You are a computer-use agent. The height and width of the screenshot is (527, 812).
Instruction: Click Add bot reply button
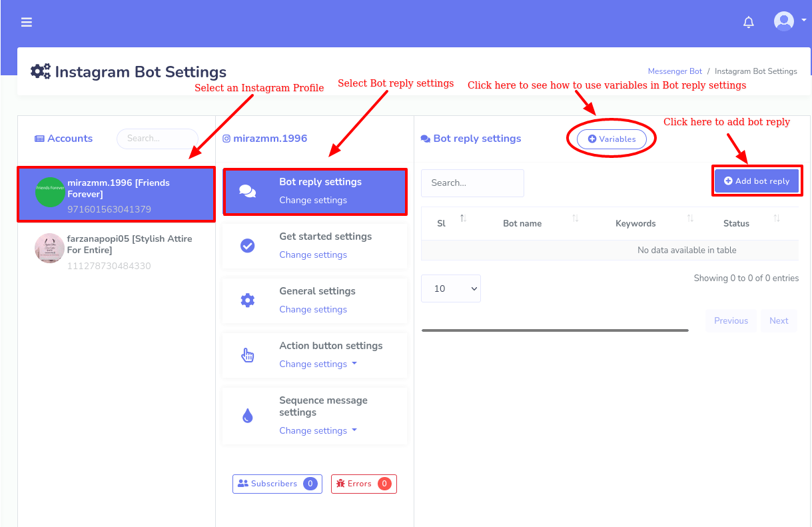click(757, 181)
